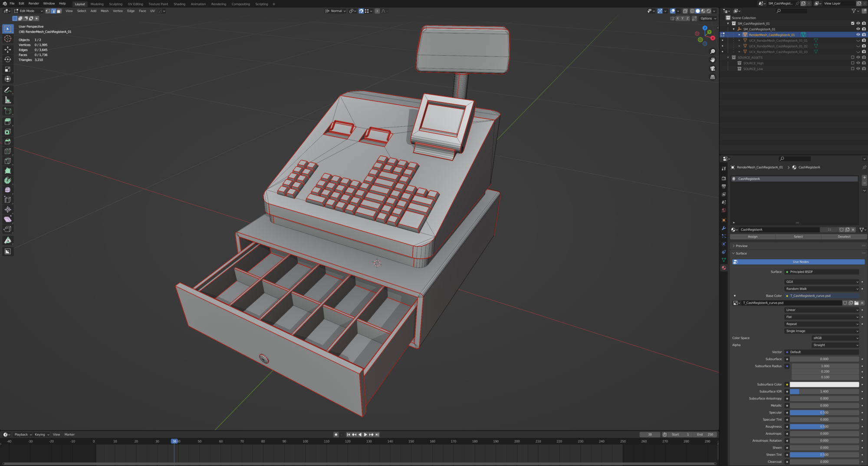The width and height of the screenshot is (868, 466).
Task: Switch to wireframe viewport shading
Action: 692,11
